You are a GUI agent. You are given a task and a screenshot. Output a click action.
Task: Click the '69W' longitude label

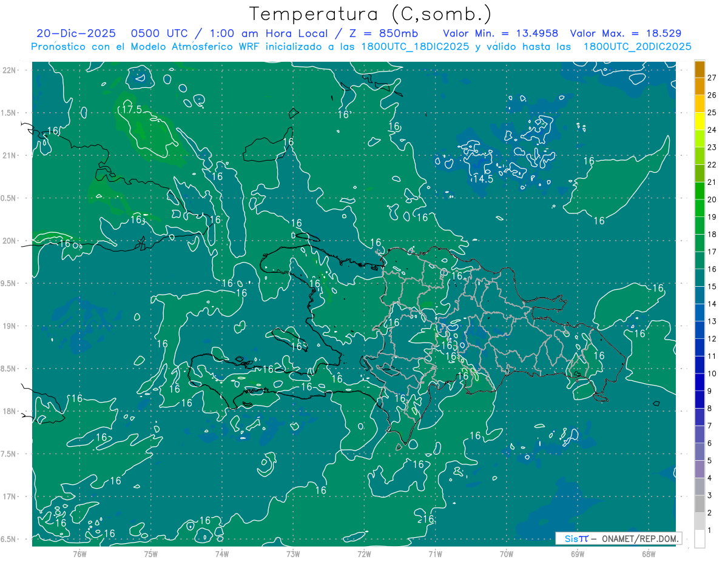pos(577,554)
